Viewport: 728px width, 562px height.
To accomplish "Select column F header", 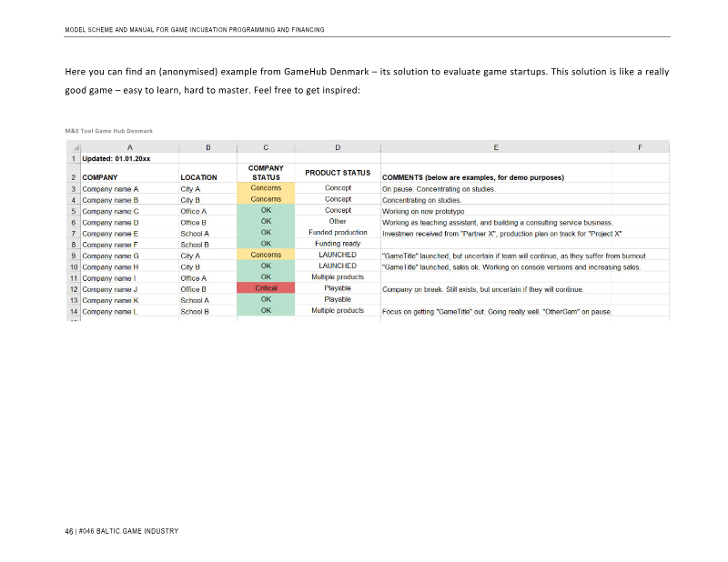I will [x=640, y=147].
